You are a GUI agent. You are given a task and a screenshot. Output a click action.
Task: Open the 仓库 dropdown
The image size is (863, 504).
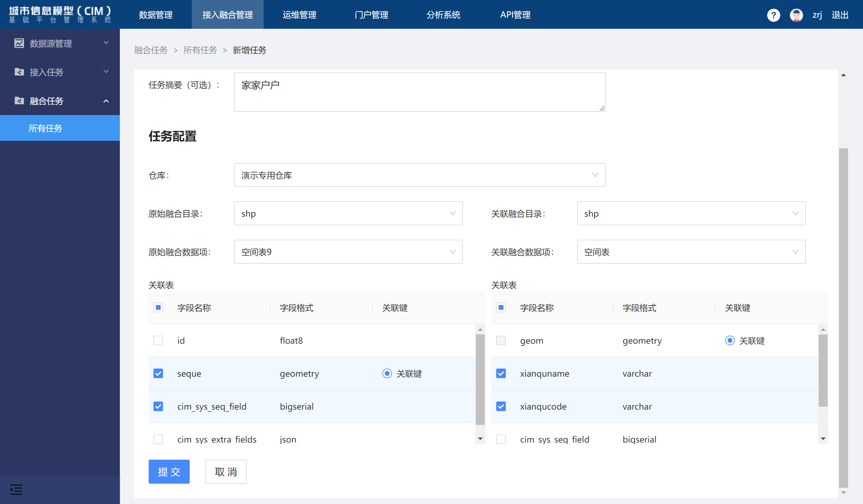point(420,175)
